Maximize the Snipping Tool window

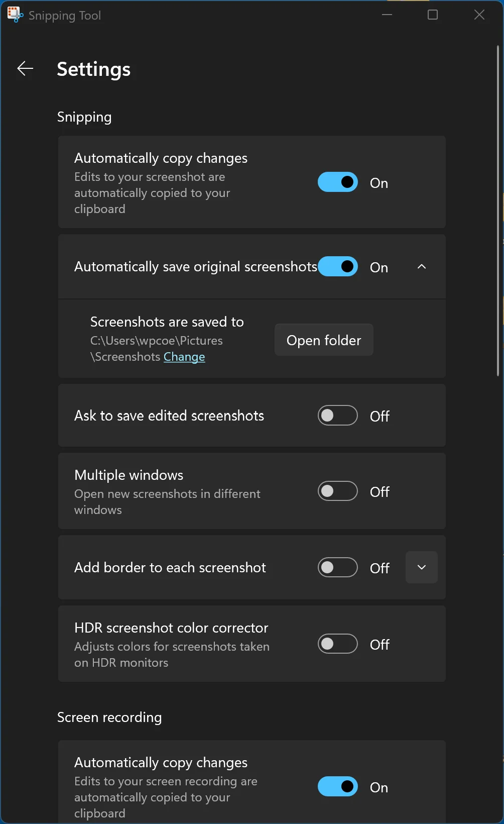click(x=433, y=15)
